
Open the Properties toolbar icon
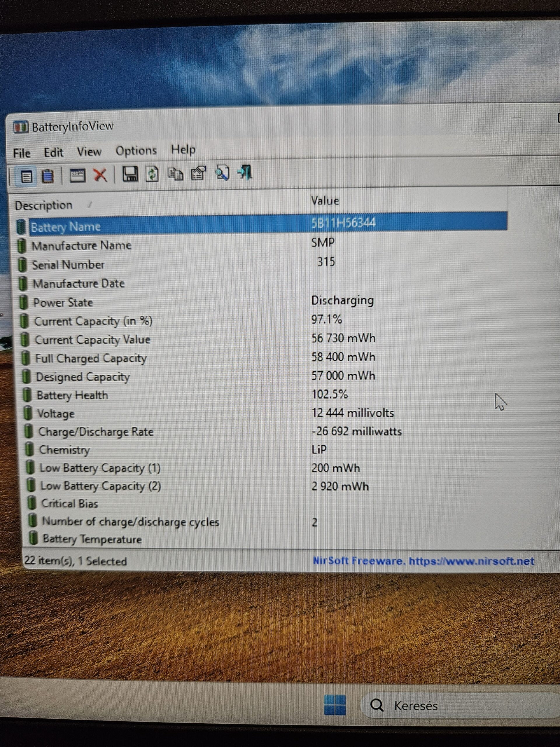pyautogui.click(x=199, y=173)
